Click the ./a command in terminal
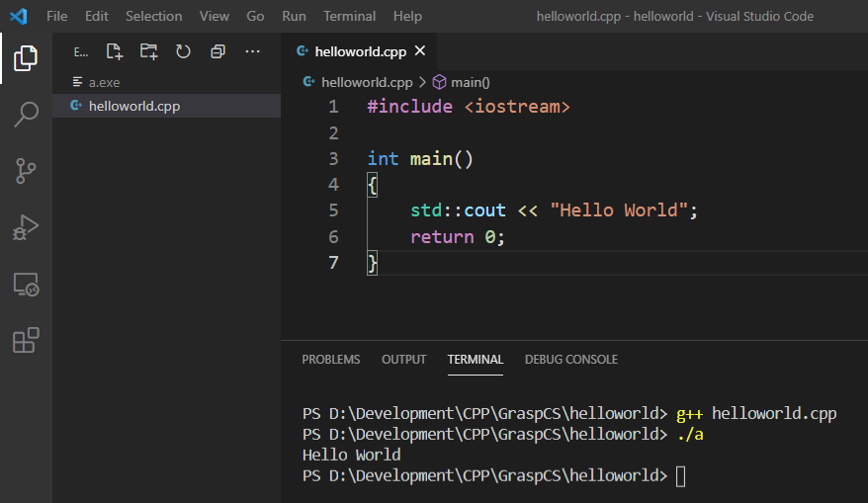The height and width of the screenshot is (503, 868). [x=690, y=435]
